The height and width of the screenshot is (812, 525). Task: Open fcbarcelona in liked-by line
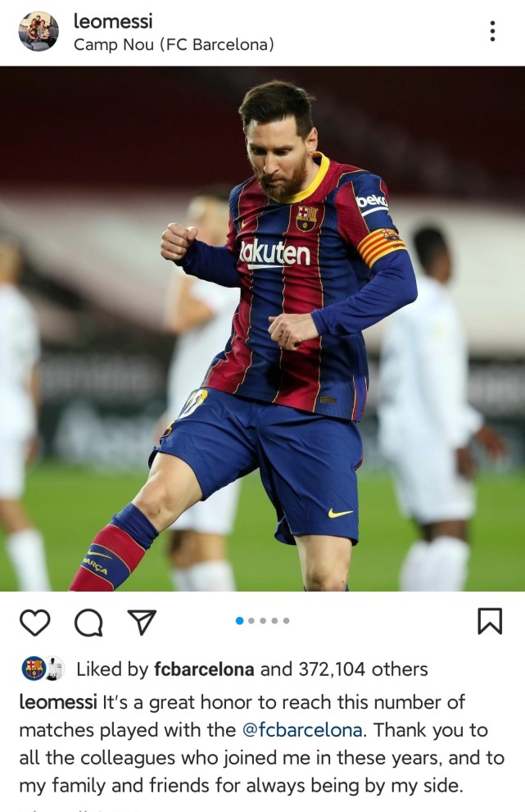click(204, 669)
